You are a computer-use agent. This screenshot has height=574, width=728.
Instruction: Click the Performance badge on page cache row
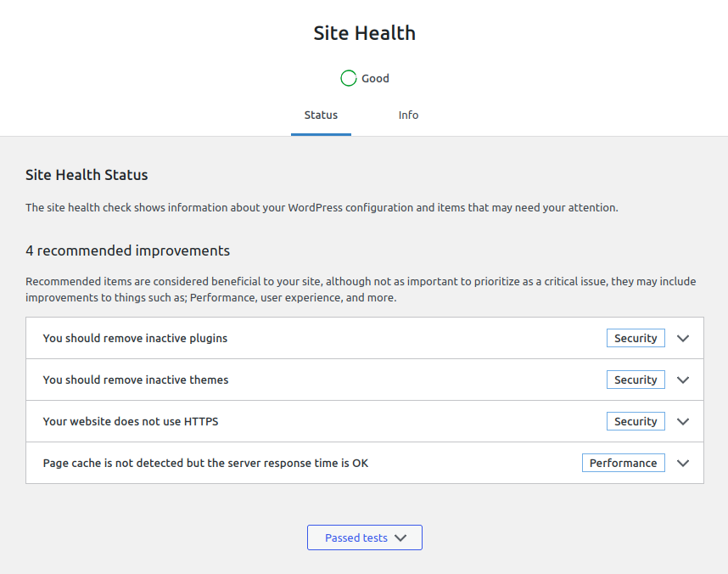(623, 463)
